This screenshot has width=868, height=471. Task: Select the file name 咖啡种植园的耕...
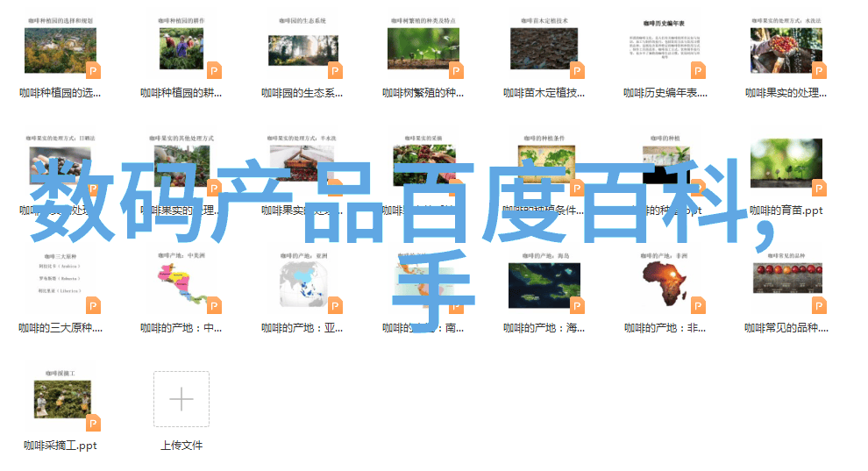pyautogui.click(x=181, y=93)
